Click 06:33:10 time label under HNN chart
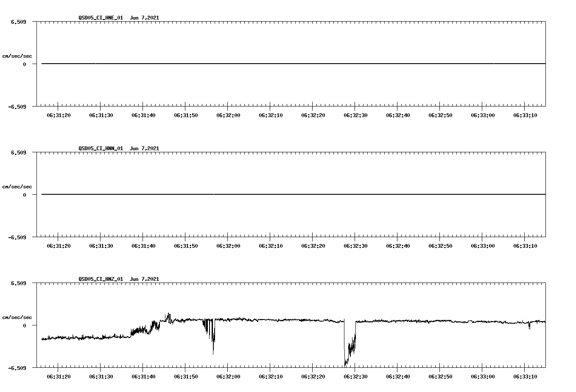576x392 pixels. (x=525, y=246)
